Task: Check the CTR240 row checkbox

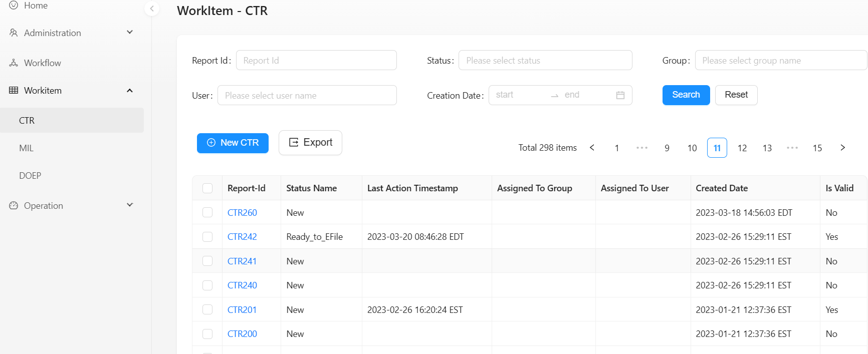Action: [207, 285]
